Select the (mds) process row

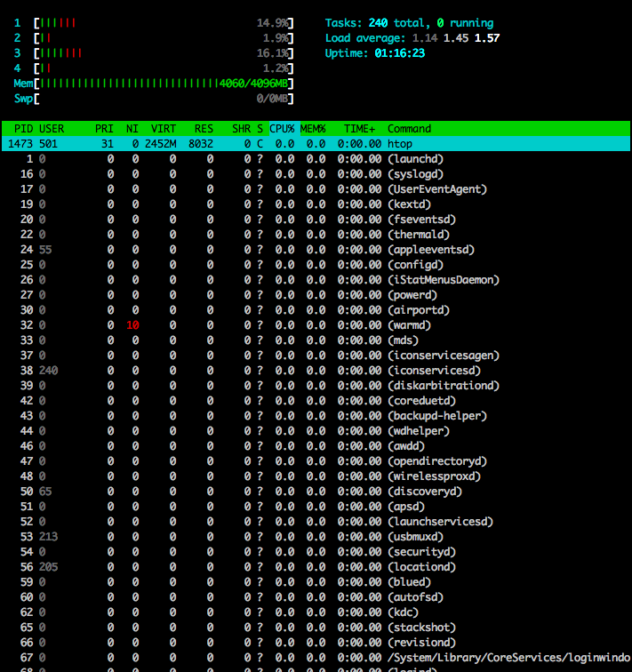[x=316, y=340]
